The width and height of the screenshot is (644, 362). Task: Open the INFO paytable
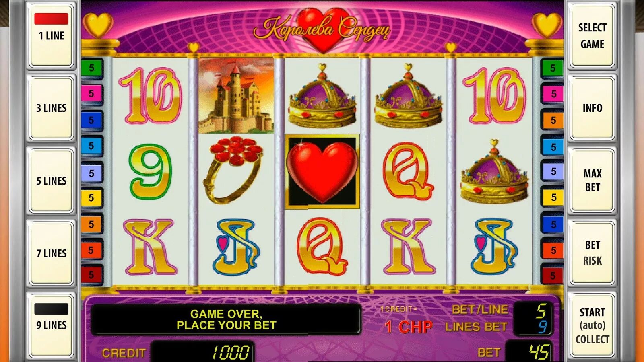(592, 108)
